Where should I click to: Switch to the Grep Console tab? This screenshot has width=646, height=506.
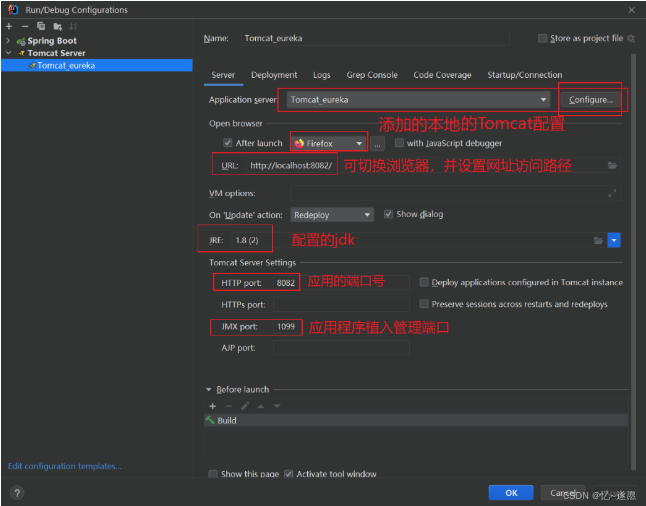[372, 75]
